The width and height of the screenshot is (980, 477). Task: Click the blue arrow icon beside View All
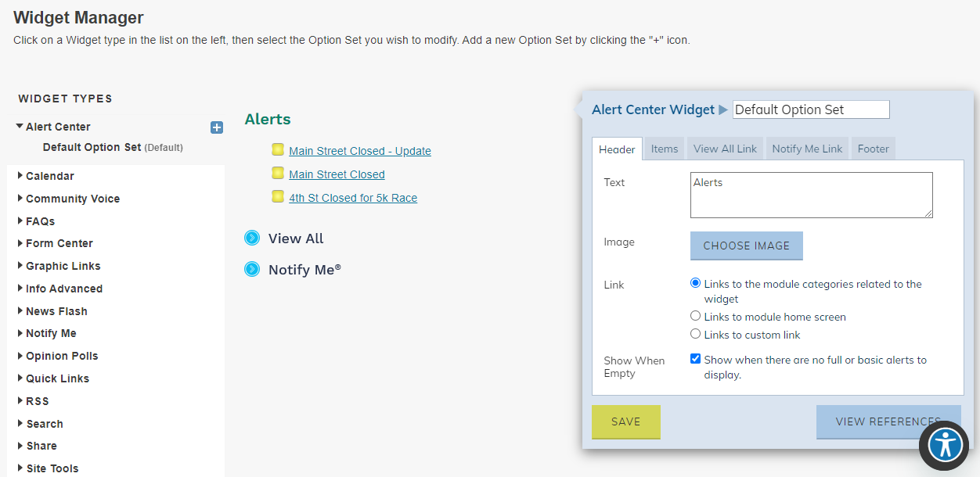pos(252,238)
